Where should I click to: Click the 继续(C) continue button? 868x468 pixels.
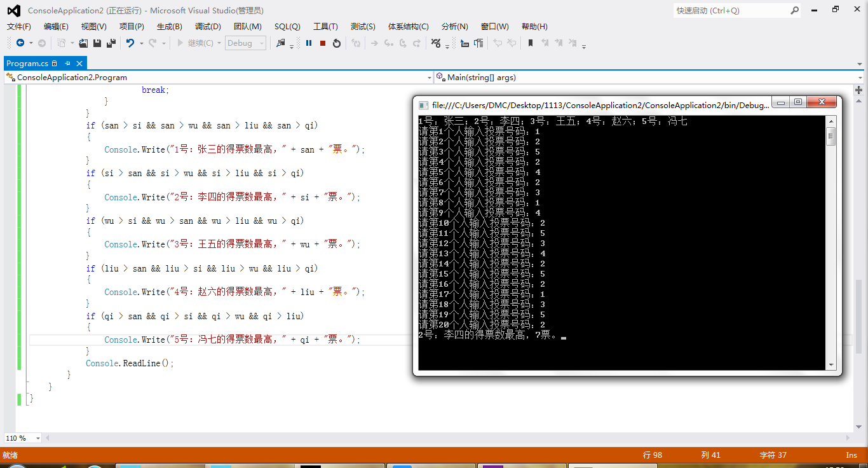coord(195,43)
